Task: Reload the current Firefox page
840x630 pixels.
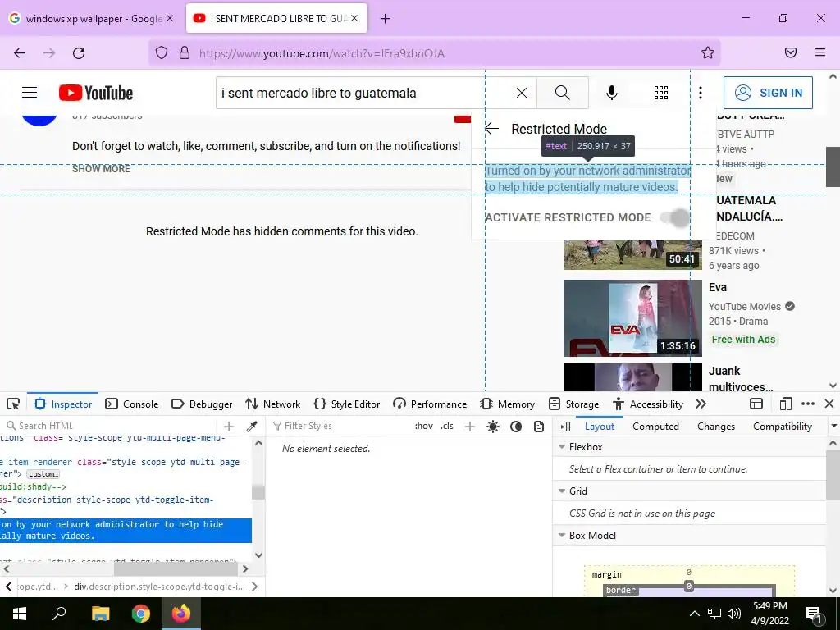Action: (79, 53)
